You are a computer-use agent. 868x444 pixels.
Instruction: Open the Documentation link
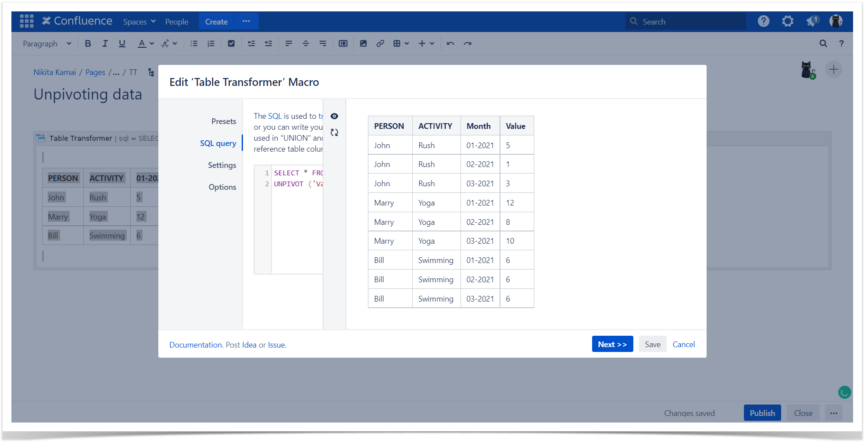[196, 345]
